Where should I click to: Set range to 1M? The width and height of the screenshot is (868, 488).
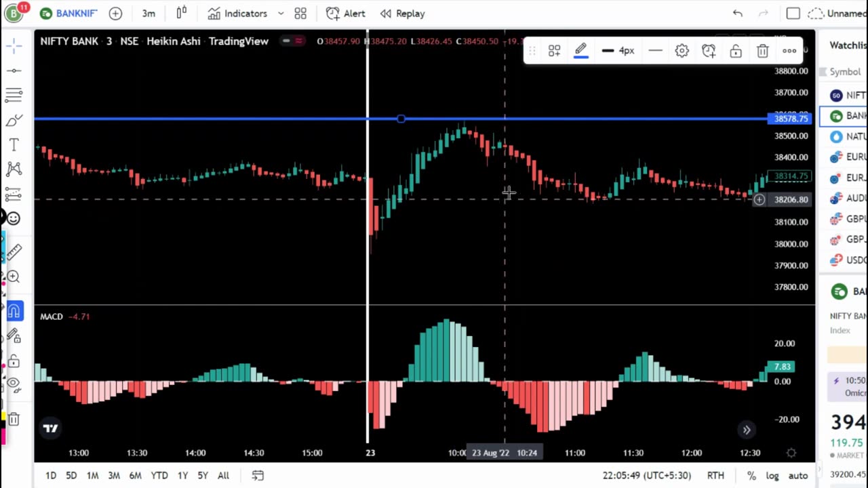92,476
